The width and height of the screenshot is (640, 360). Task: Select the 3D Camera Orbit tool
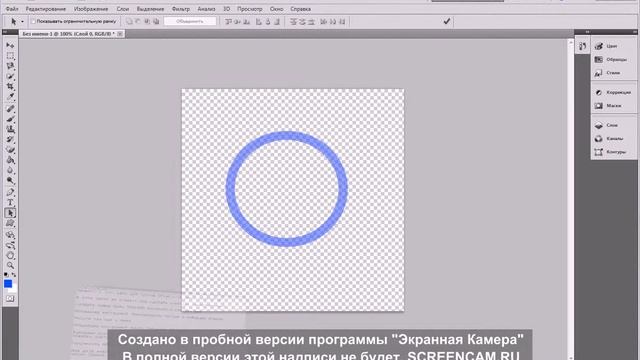pos(10,245)
